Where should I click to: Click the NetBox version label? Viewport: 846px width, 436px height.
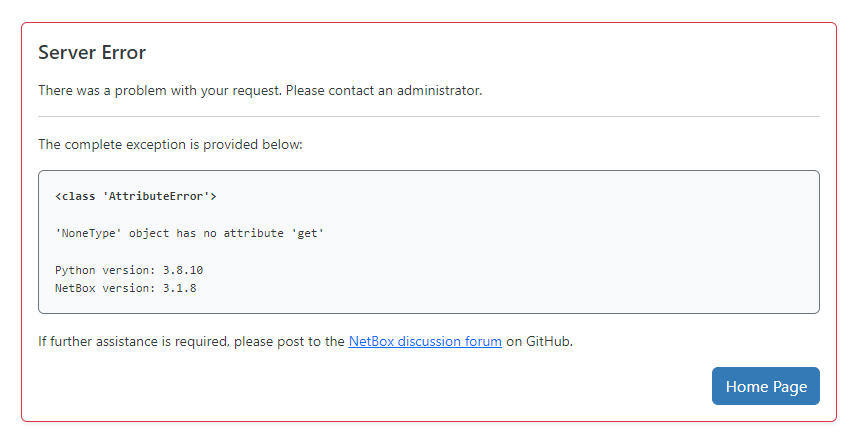pos(105,288)
